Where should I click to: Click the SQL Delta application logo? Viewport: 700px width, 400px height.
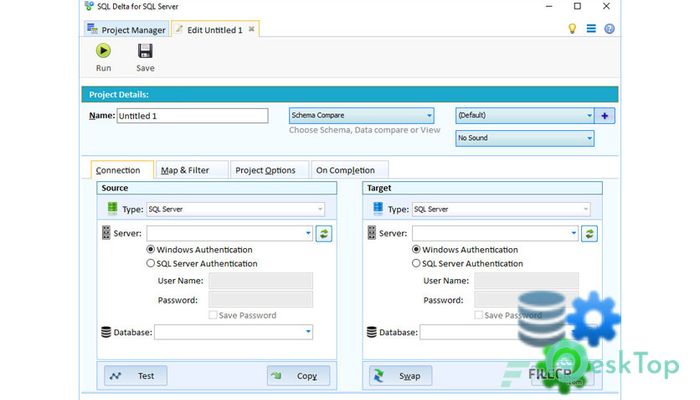click(89, 6)
